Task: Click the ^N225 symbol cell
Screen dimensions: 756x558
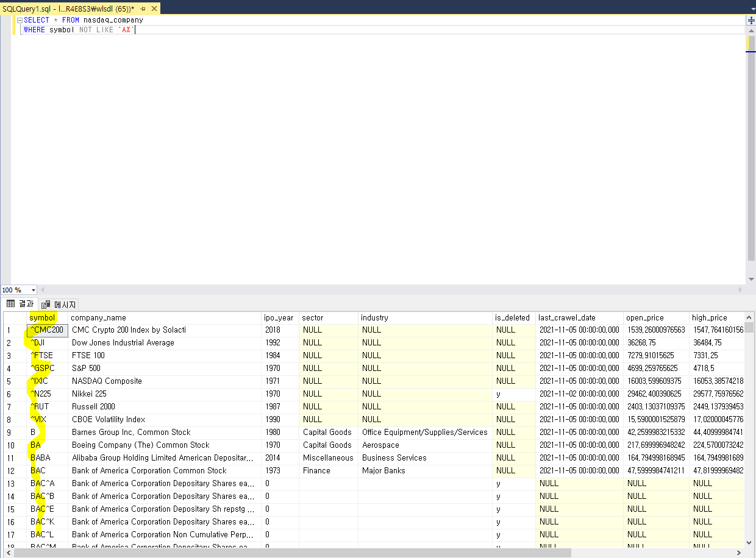Action: point(48,394)
